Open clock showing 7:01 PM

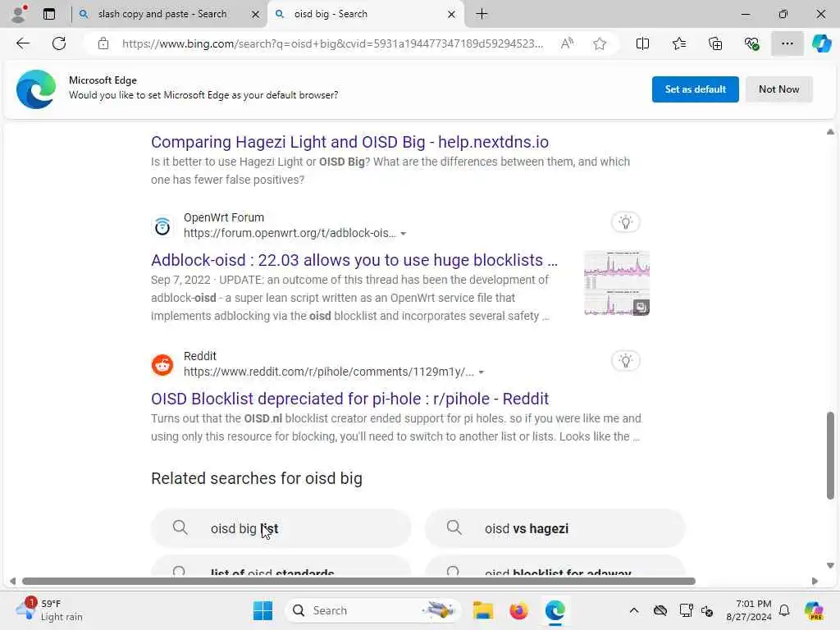(x=749, y=610)
